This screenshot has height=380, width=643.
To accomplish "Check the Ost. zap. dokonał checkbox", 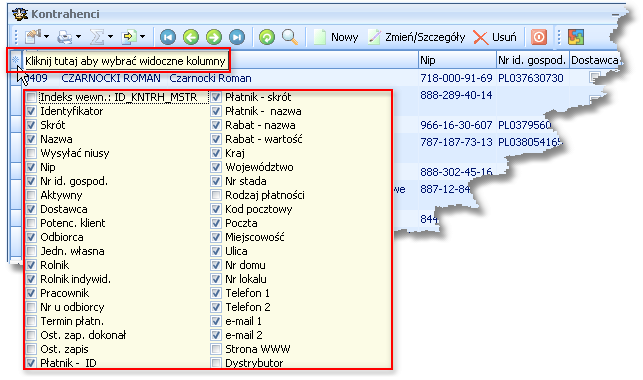I will 31,335.
